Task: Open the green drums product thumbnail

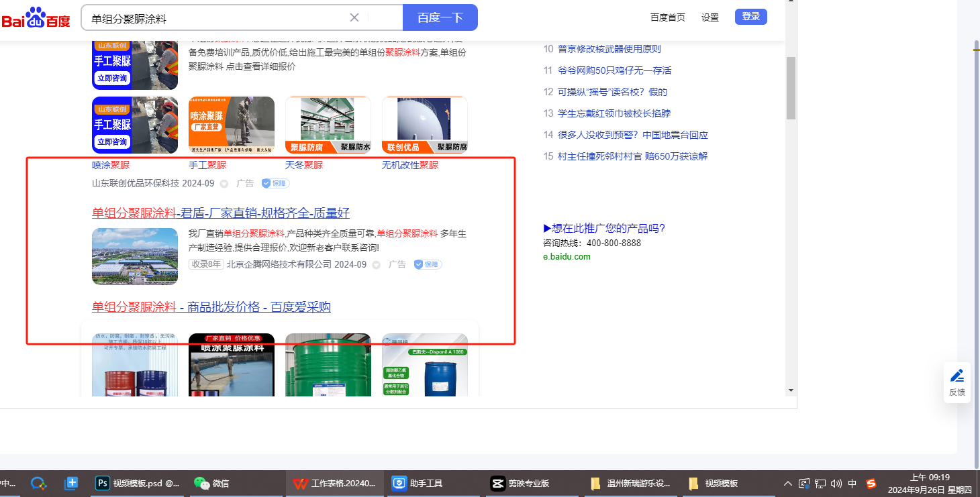Action: 328,365
